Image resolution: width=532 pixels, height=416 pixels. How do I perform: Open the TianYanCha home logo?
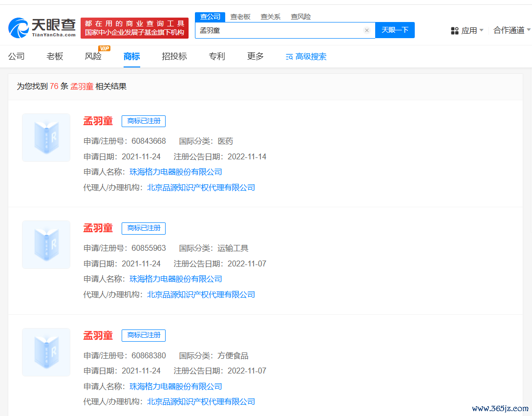click(42, 28)
